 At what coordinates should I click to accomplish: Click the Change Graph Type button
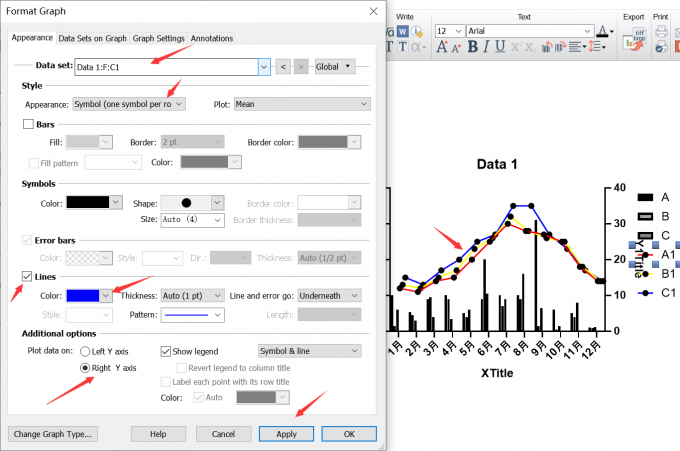51,434
